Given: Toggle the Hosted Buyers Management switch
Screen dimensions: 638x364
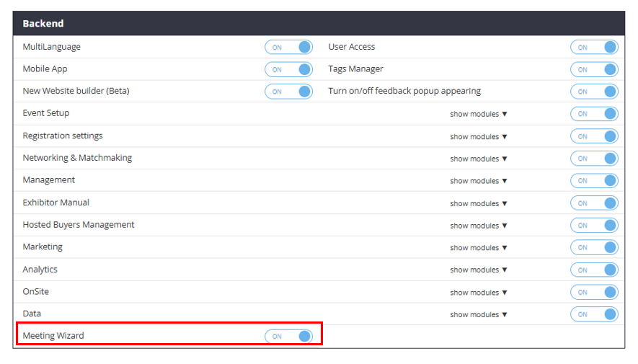Looking at the screenshot, I should click(x=594, y=226).
